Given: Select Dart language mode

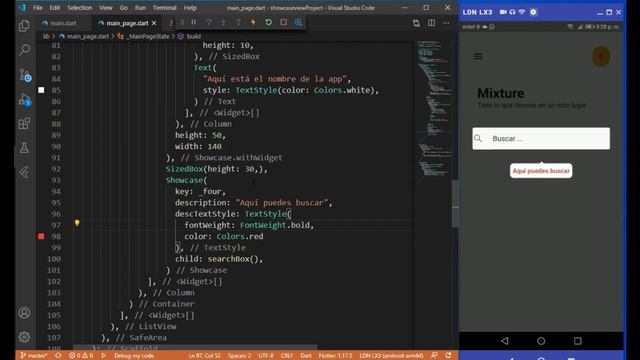Looking at the screenshot, I should click(x=306, y=356).
